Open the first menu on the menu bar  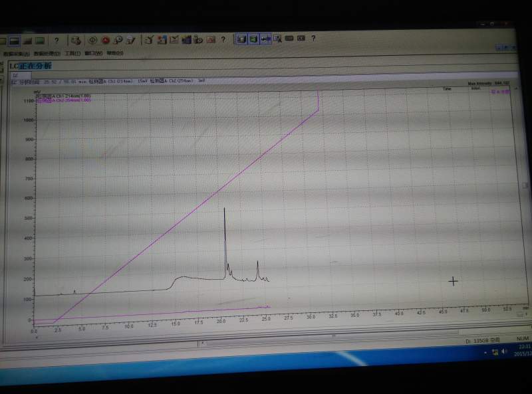pyautogui.click(x=17, y=54)
